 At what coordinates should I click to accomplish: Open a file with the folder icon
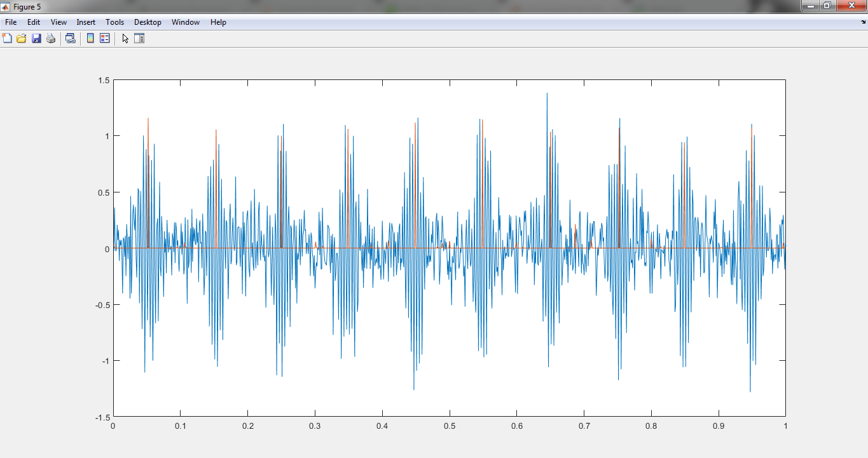pyautogui.click(x=22, y=38)
